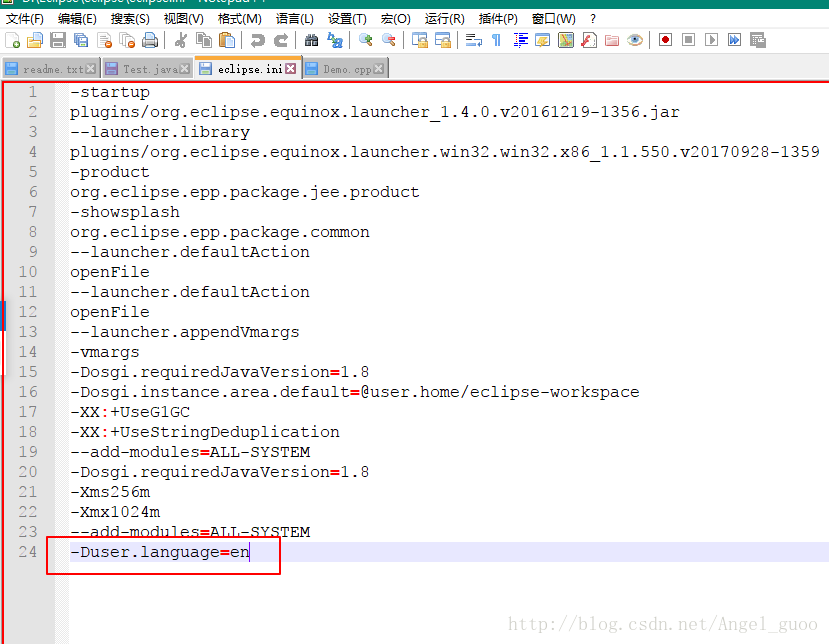Open the 视图(V) menu
The image size is (829, 644).
click(183, 19)
